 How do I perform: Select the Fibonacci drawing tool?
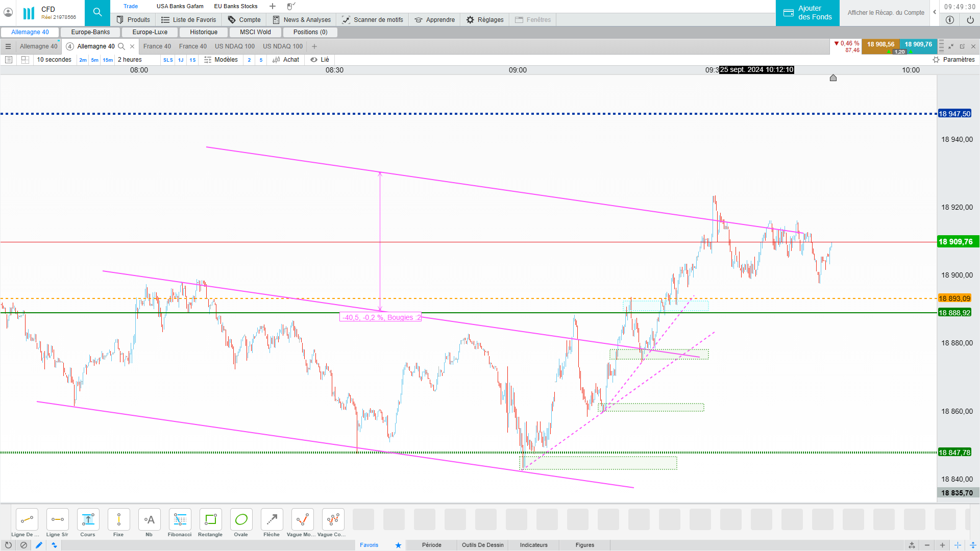coord(180,520)
